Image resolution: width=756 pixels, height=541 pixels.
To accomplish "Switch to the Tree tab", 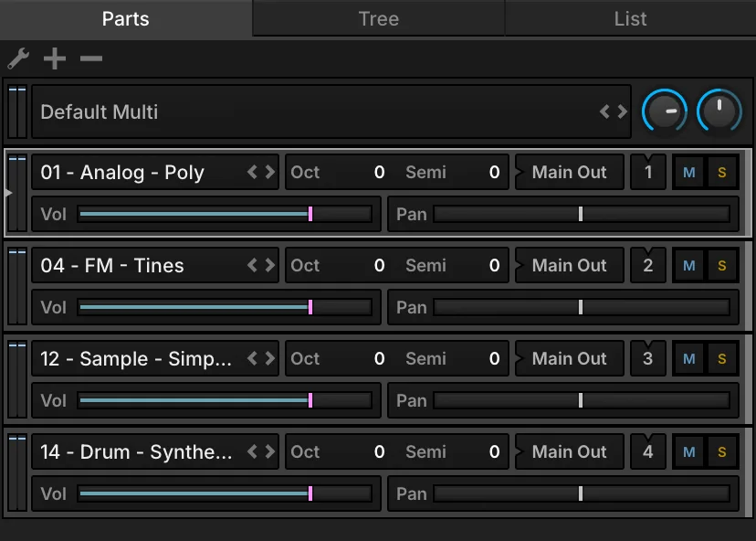I will coord(379,19).
